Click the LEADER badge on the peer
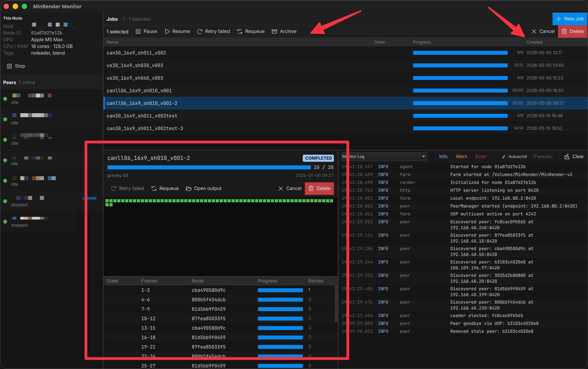Screen dimensions: 588x369 (x=90, y=198)
